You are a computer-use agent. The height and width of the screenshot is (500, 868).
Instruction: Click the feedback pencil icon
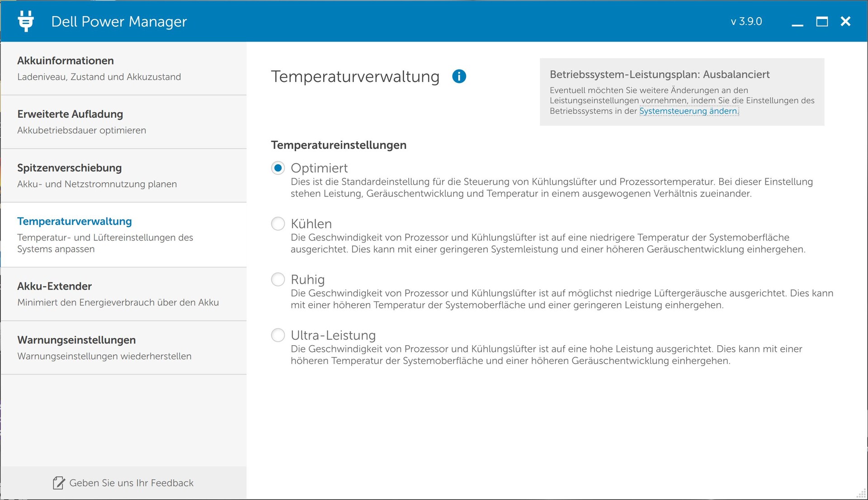click(x=59, y=483)
